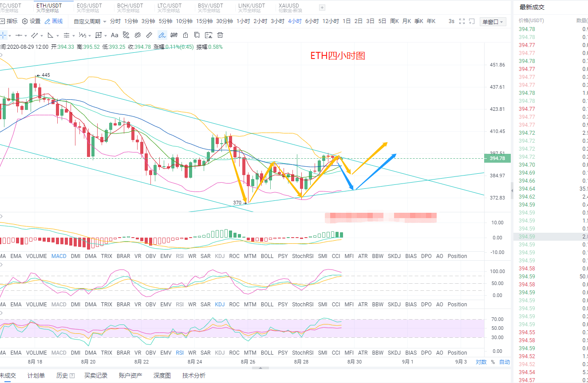Screen dimensions: 588x383
Task: Click the 3s refresh interval label
Action: coord(451,21)
